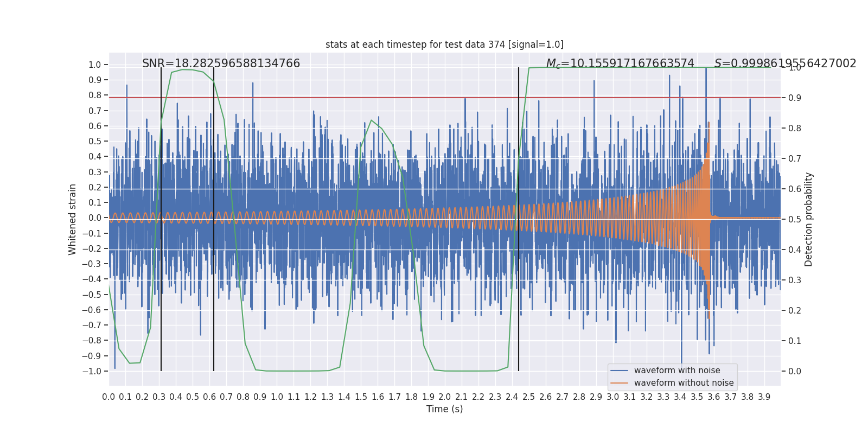Image resolution: width=868 pixels, height=434 pixels.
Task: Select the time axis tick label 3.6
Action: (714, 397)
